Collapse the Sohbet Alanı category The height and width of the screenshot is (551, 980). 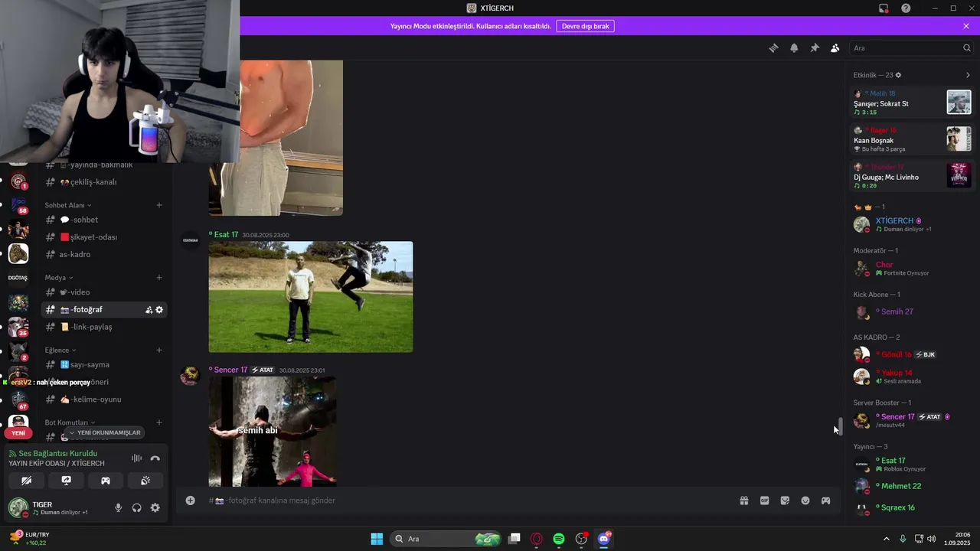pyautogui.click(x=67, y=205)
